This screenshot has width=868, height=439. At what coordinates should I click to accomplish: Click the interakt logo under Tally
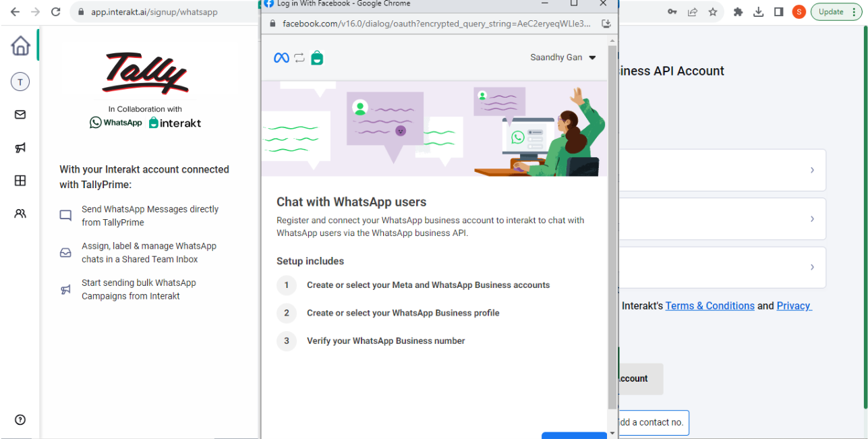175,123
